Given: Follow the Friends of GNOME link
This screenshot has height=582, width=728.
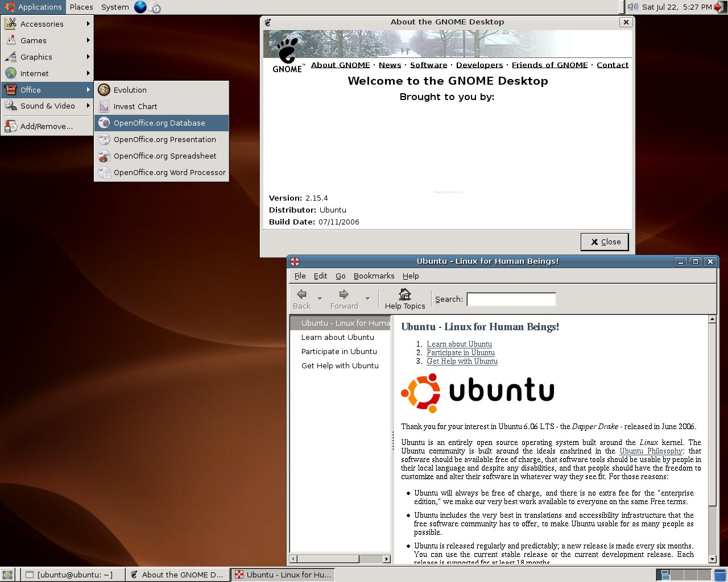Looking at the screenshot, I should pos(549,65).
